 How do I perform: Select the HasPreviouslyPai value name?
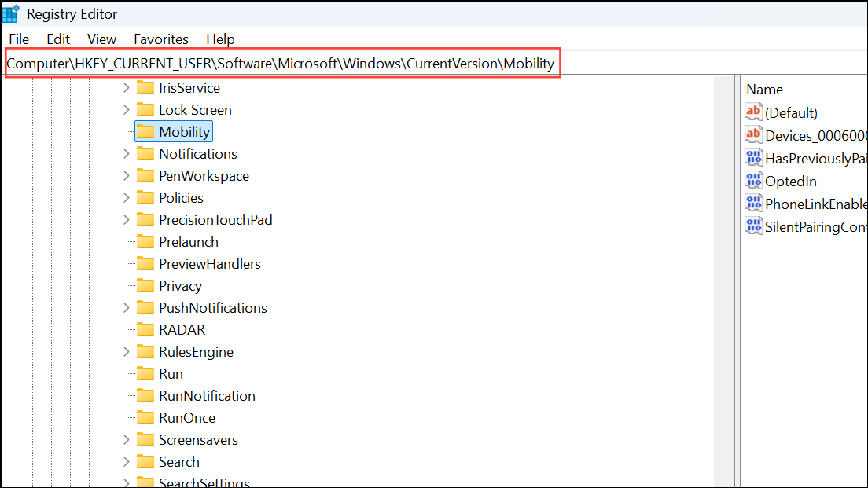click(x=817, y=158)
